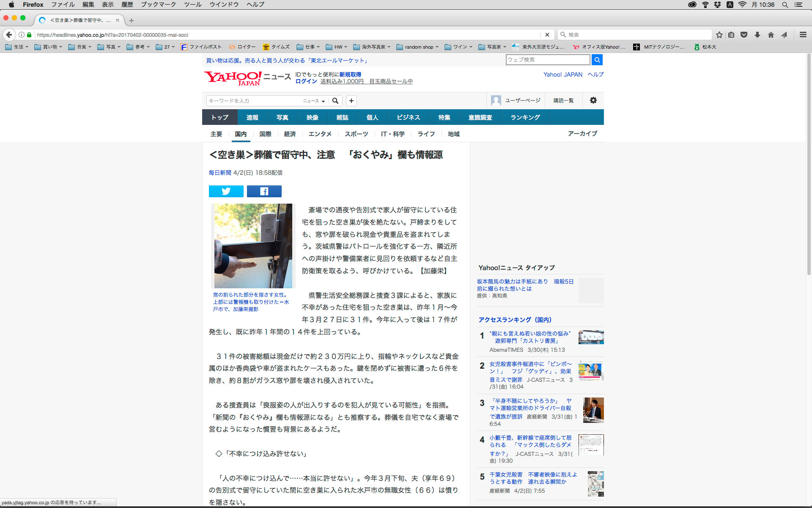Open Firefox downloads arrow icon
Image resolution: width=812 pixels, height=508 pixels.
tap(757, 35)
